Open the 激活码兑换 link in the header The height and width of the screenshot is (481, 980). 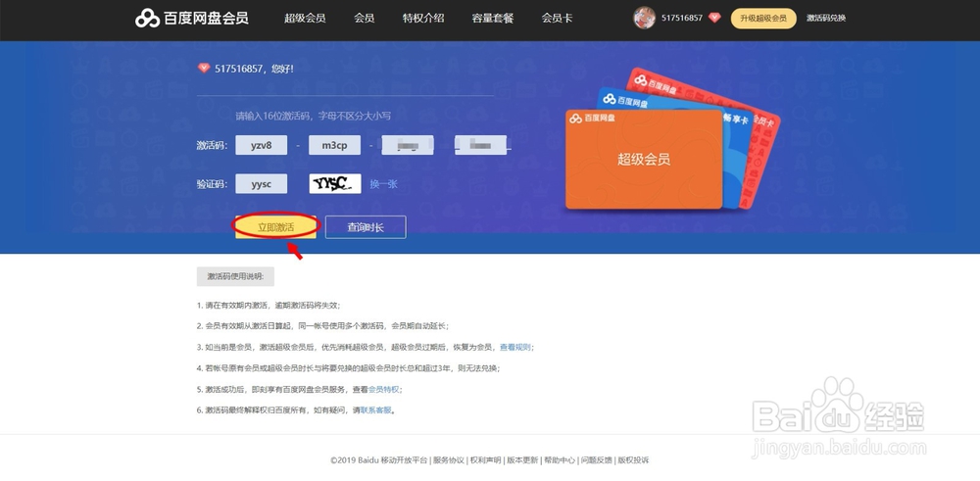point(825,18)
